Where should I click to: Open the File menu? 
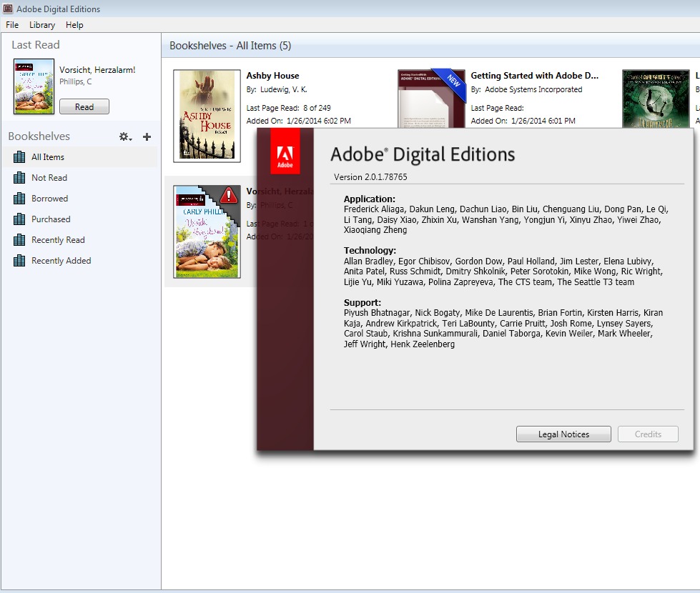(12, 25)
